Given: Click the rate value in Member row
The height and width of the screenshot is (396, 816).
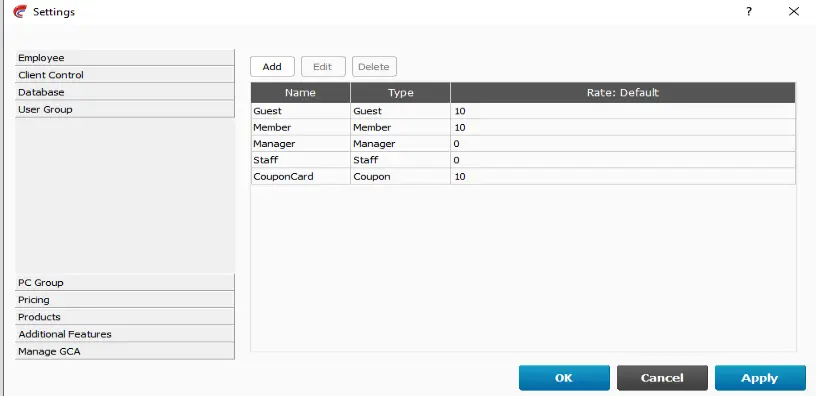Looking at the screenshot, I should pyautogui.click(x=623, y=127).
